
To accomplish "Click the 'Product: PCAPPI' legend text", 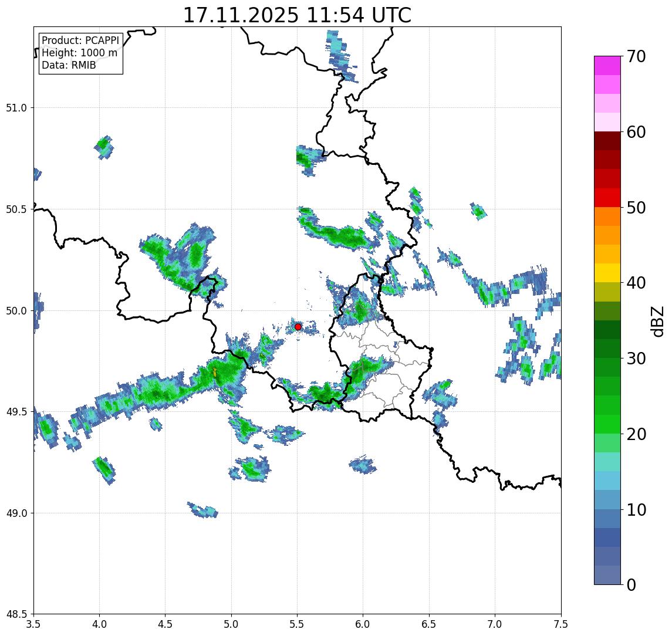I will click(80, 40).
